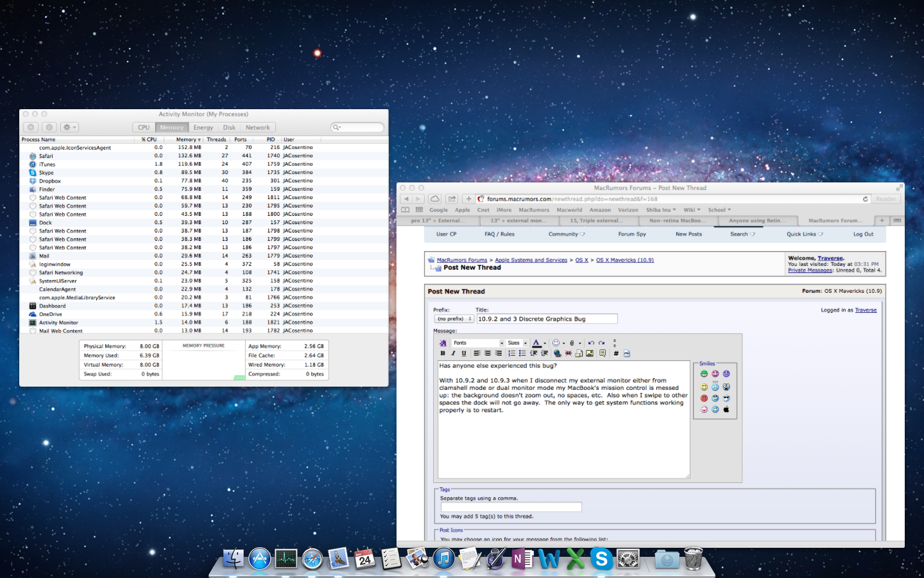
Task: Open System Preferences from the Dock
Action: tap(628, 559)
